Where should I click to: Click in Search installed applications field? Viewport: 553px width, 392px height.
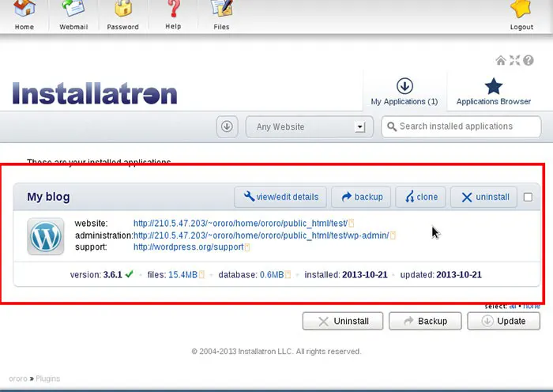[x=461, y=126]
